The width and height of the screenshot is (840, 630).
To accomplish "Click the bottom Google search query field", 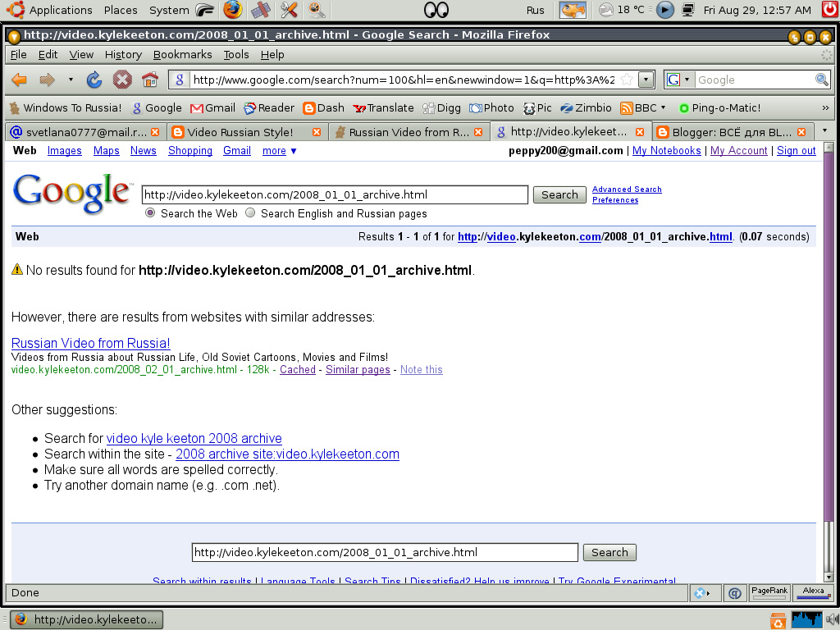I will (x=385, y=552).
